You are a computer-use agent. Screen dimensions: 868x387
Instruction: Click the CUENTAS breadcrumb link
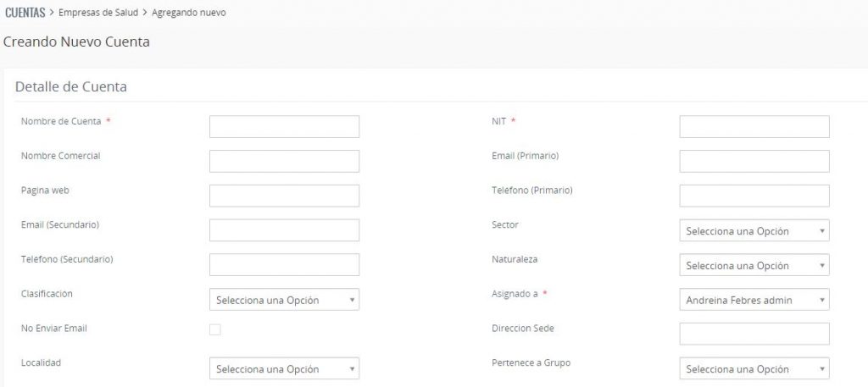[25, 13]
